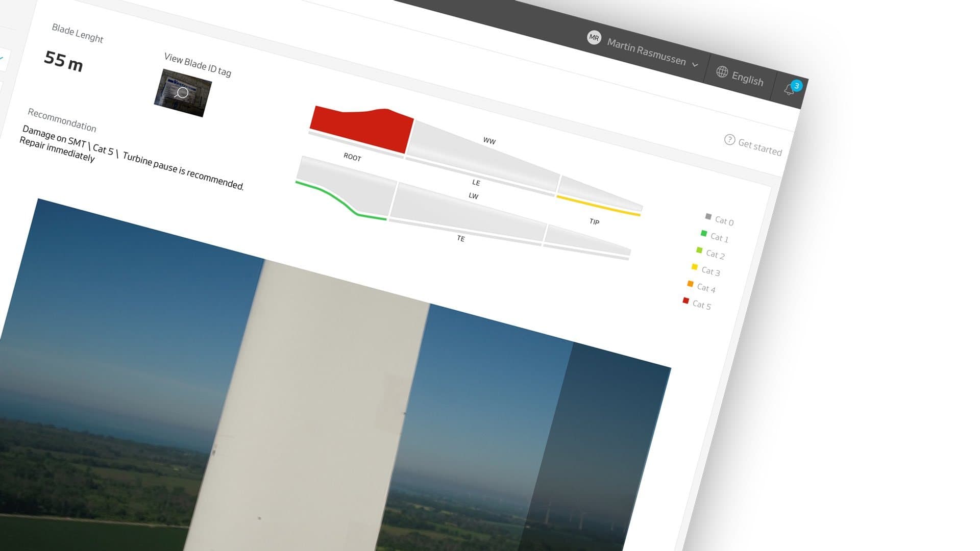Viewport: 980px width, 551px height.
Task: Click the question mark help icon
Action: click(729, 139)
